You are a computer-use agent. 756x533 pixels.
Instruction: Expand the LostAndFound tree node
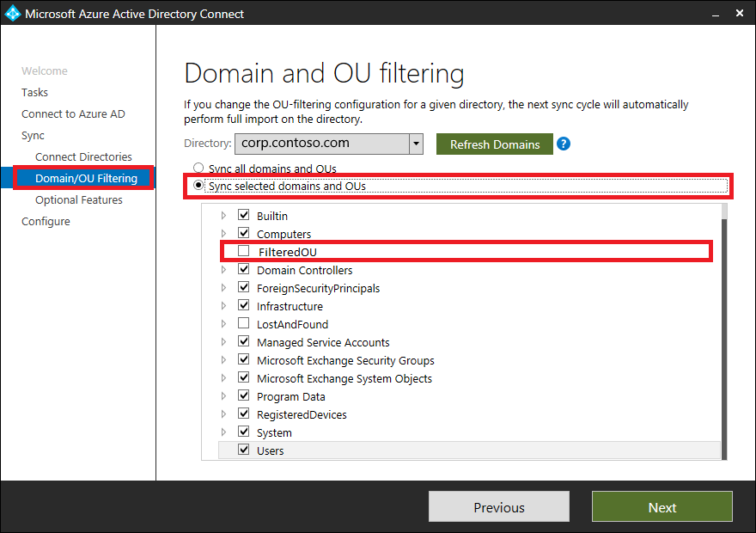tap(223, 323)
